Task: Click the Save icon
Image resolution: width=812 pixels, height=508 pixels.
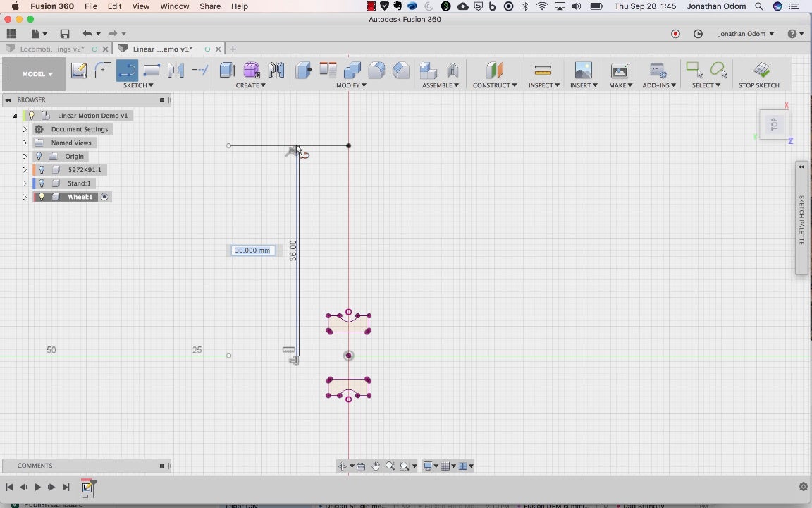Action: 65,34
